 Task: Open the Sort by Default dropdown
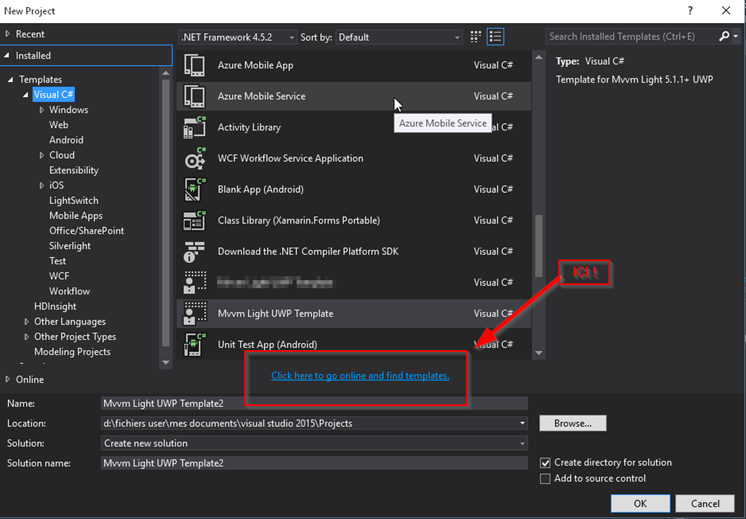coord(399,37)
